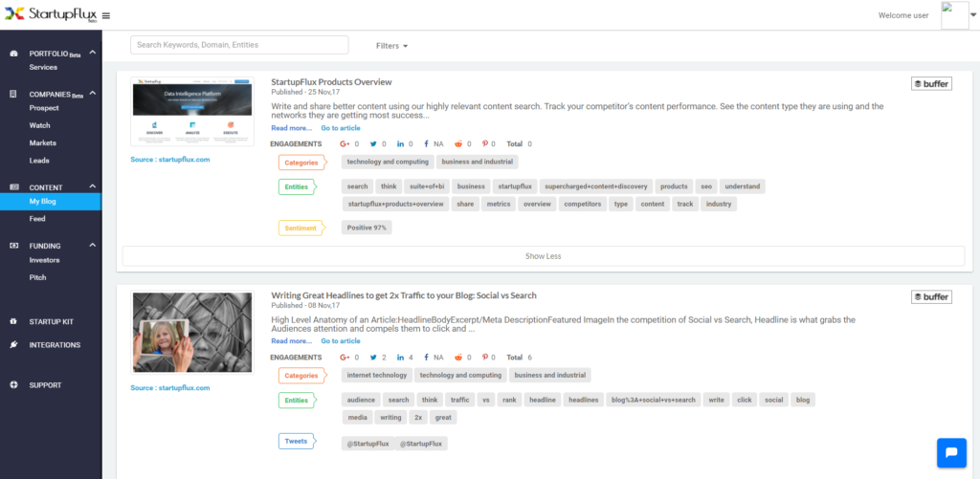The width and height of the screenshot is (980, 479).
Task: Open Services in the sidebar
Action: click(43, 68)
